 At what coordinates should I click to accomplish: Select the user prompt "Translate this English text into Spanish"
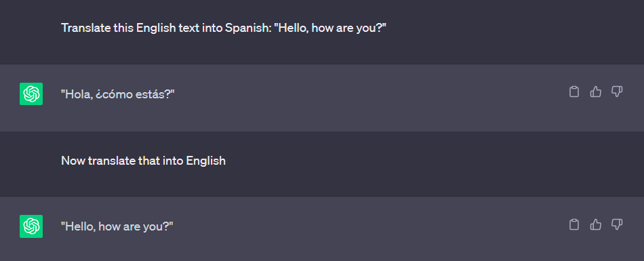pyautogui.click(x=224, y=28)
